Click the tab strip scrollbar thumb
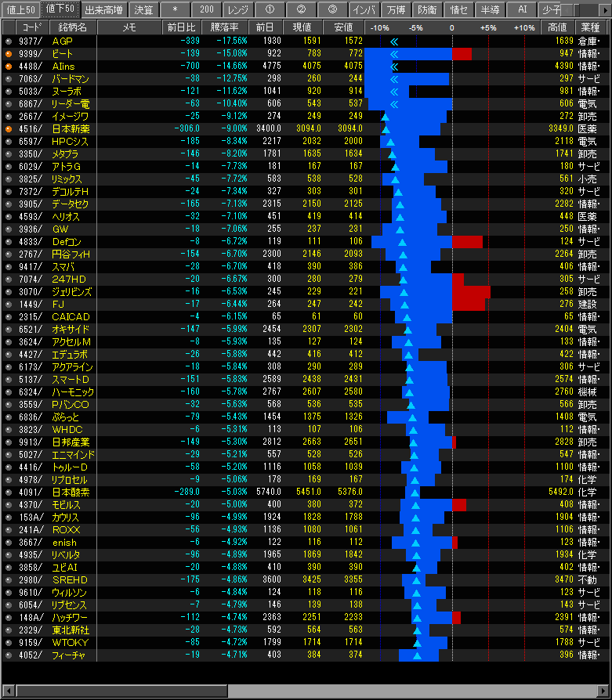Image resolution: width=612 pixels, height=700 pixels. point(576,9)
